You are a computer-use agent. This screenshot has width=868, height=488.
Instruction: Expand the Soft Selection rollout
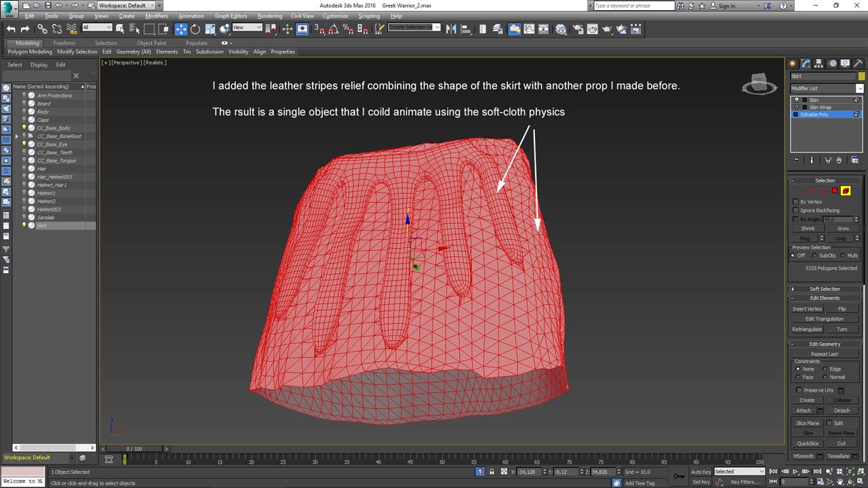pos(825,289)
